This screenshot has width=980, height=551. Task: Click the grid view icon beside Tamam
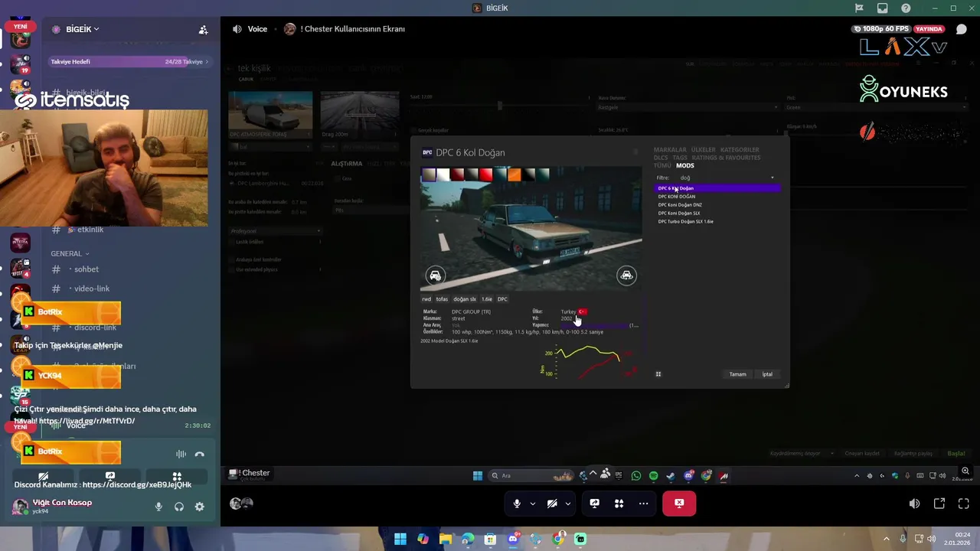click(x=658, y=374)
